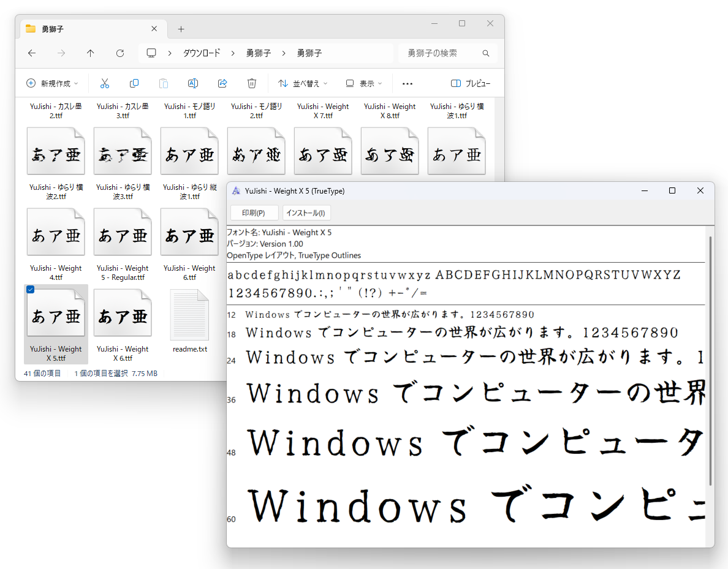Delete the selected font file
This screenshot has width=728, height=569.
point(252,83)
